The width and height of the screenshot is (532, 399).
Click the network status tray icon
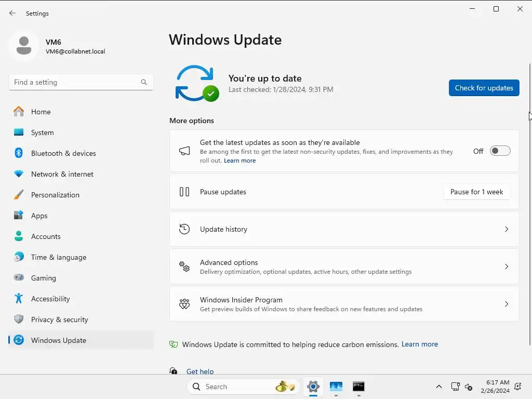[455, 387]
